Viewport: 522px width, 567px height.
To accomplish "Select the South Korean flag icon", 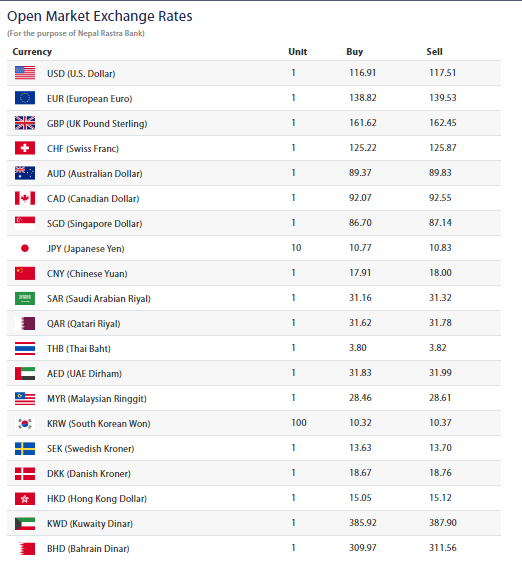I will click(x=25, y=423).
